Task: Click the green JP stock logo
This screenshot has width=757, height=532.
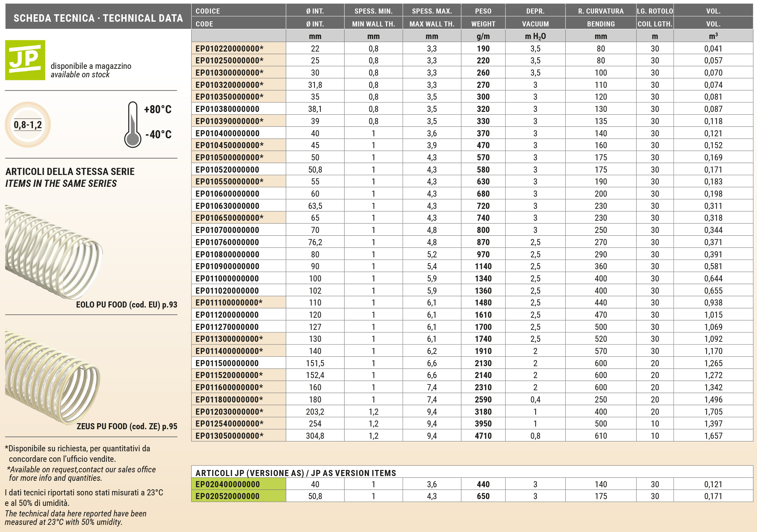Action: click(25, 60)
